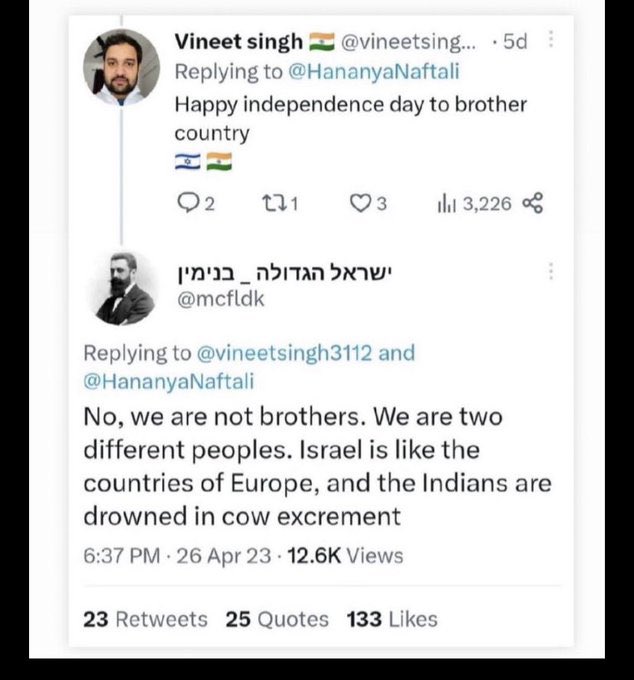View the 133 Likes list
The image size is (634, 680).
[392, 619]
